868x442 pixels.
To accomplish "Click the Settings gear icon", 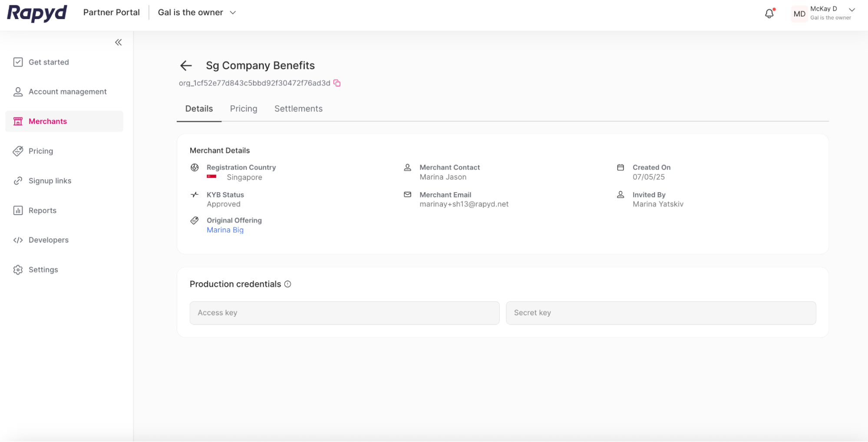I will [x=18, y=270].
